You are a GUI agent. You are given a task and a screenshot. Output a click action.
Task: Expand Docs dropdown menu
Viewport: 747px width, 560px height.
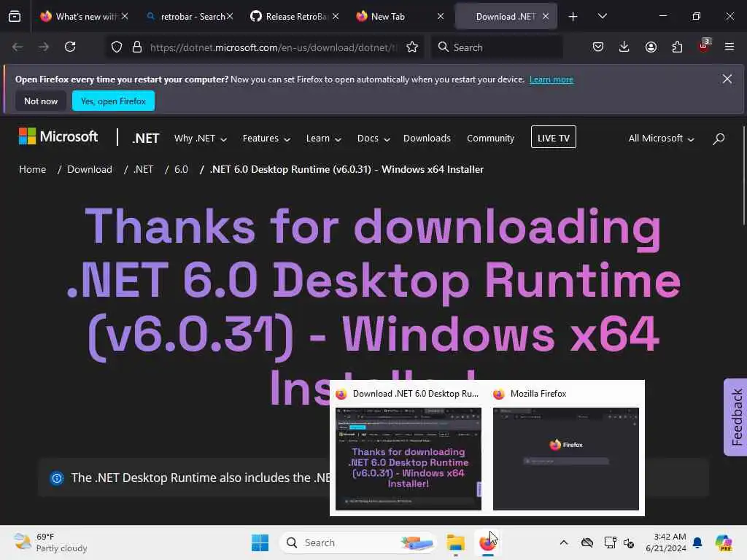point(373,139)
